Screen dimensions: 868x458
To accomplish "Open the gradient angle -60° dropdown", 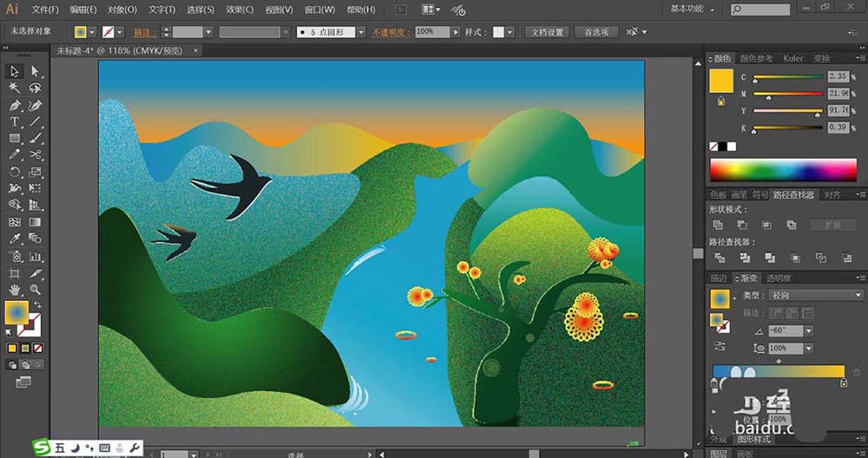I will [809, 330].
